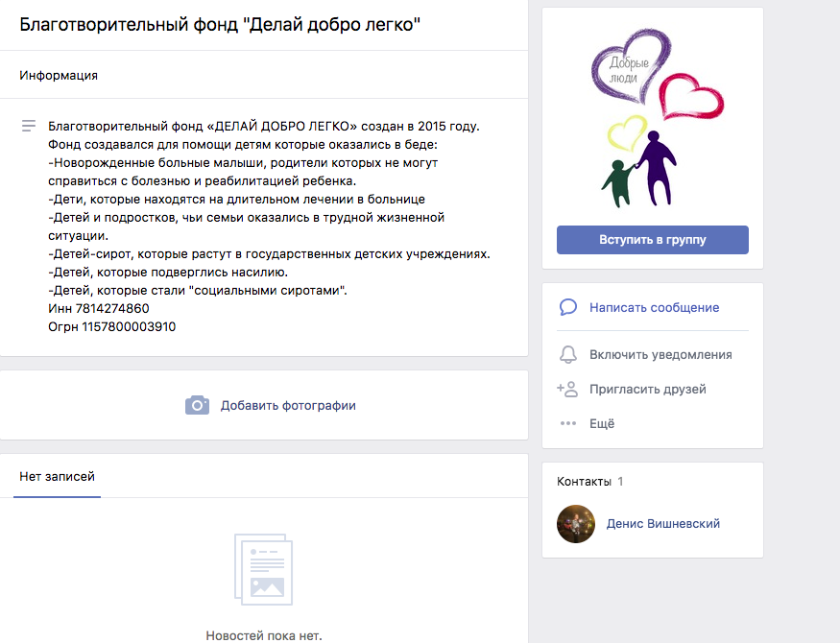840x643 pixels.
Task: Click the speech bubble message icon
Action: click(x=567, y=307)
